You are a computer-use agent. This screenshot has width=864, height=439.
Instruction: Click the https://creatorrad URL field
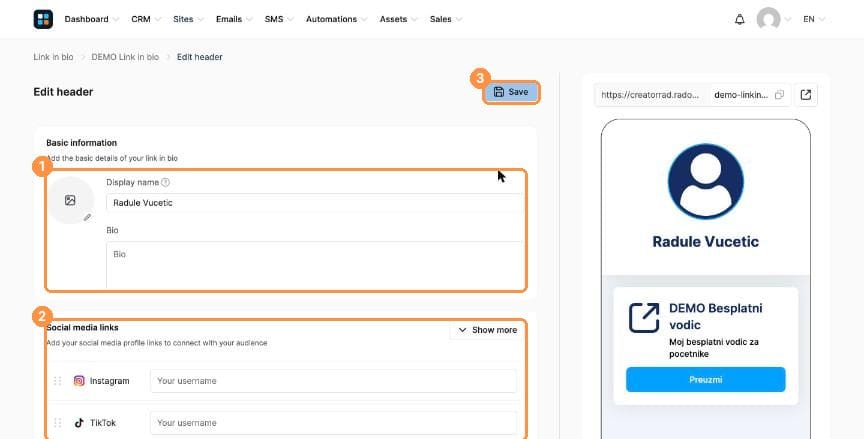pyautogui.click(x=652, y=95)
